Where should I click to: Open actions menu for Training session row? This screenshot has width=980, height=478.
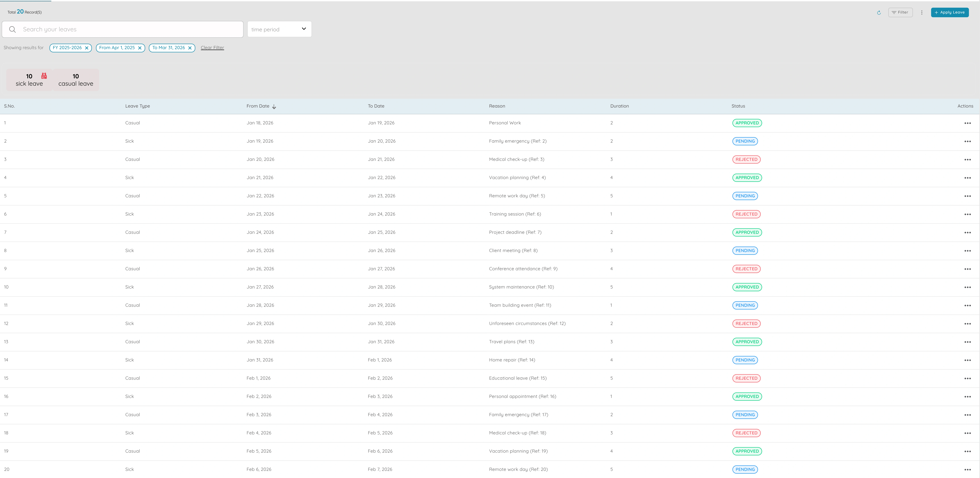967,214
